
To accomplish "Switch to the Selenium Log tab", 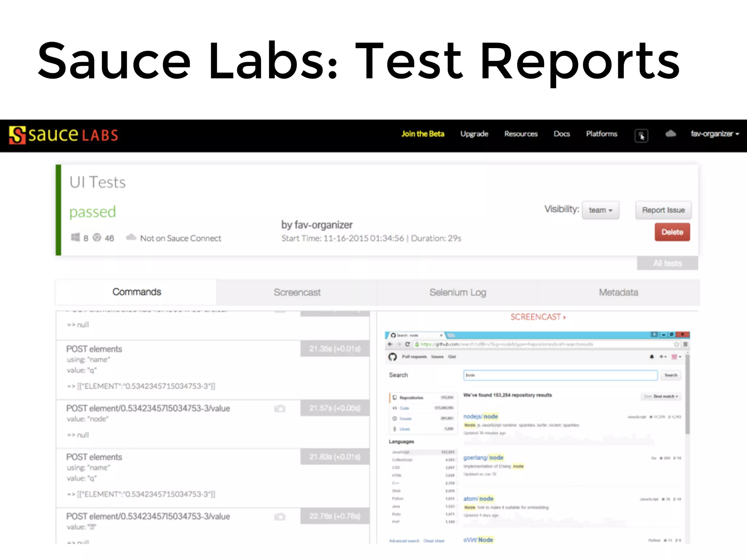I will coord(457,292).
